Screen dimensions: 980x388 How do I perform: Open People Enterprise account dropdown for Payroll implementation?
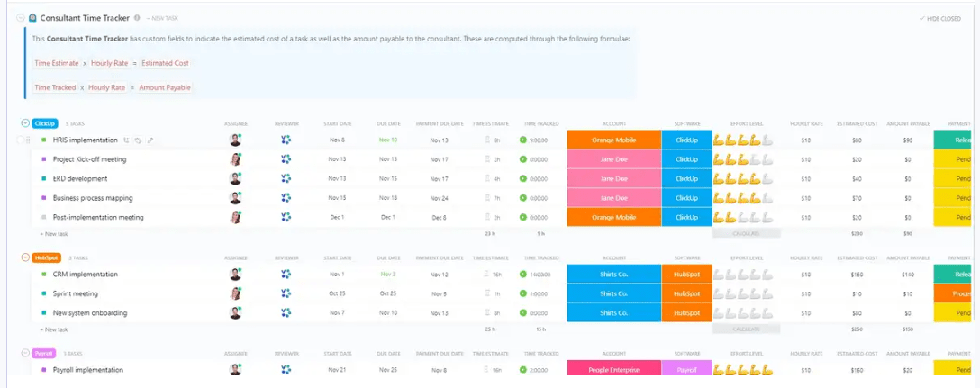pyautogui.click(x=613, y=370)
